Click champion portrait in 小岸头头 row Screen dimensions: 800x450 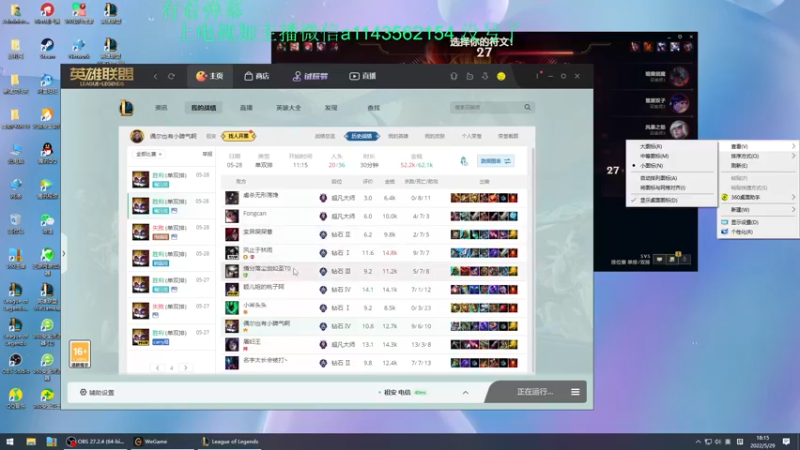[x=232, y=308]
